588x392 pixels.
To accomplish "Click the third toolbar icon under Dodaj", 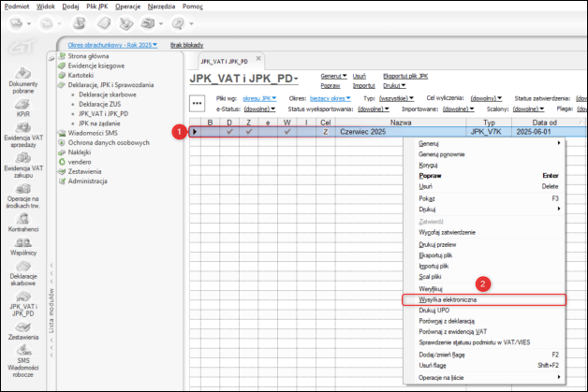I will click(79, 23).
